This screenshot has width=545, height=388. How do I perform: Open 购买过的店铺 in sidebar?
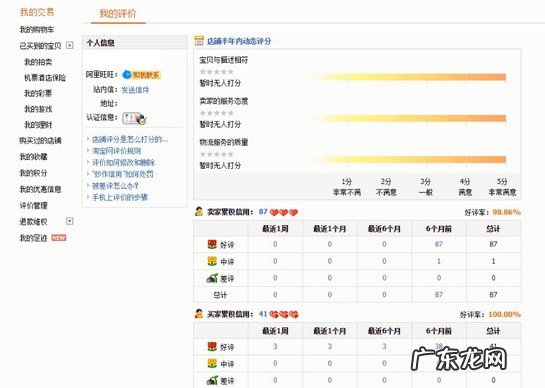pos(40,140)
